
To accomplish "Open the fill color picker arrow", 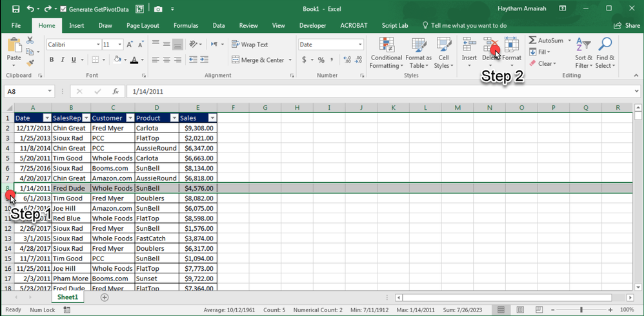I will click(125, 60).
